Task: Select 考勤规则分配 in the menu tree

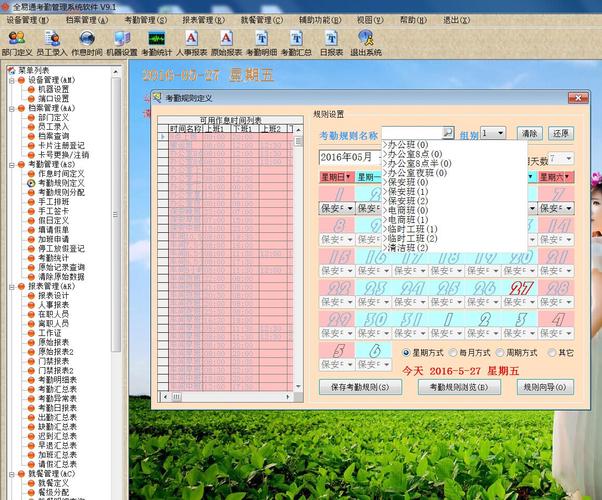Action: point(61,192)
